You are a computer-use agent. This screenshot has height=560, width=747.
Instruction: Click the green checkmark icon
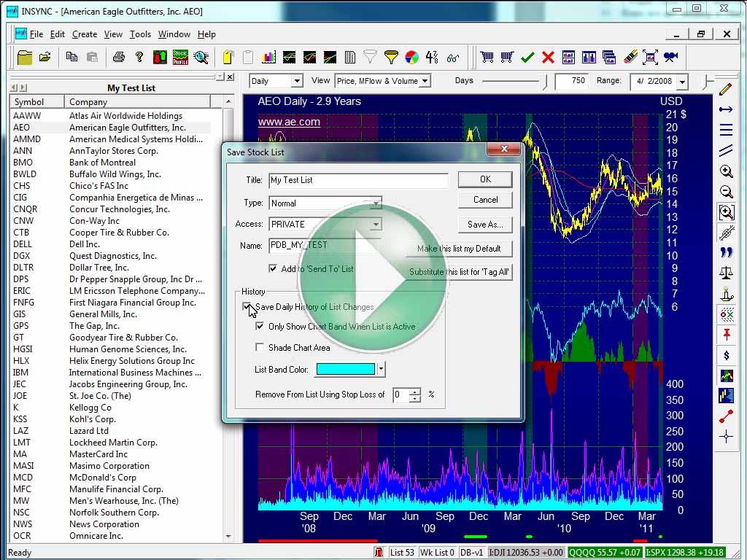click(x=527, y=57)
